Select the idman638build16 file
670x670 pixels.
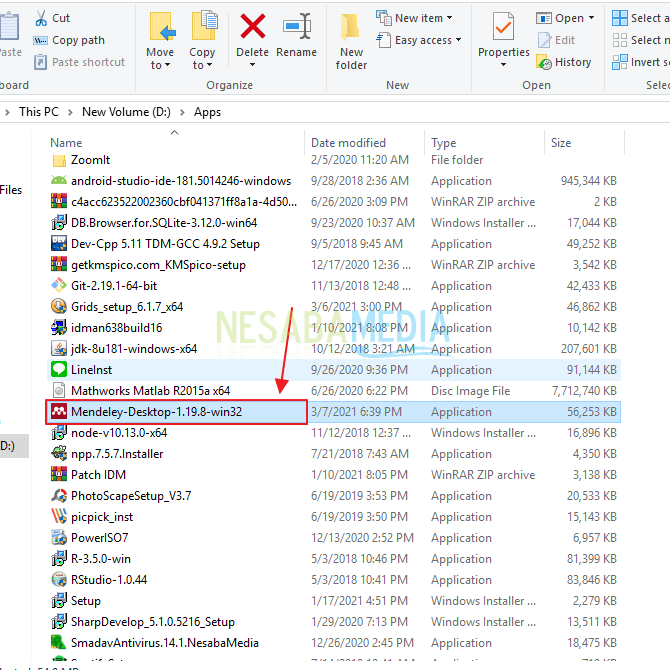pos(117,328)
